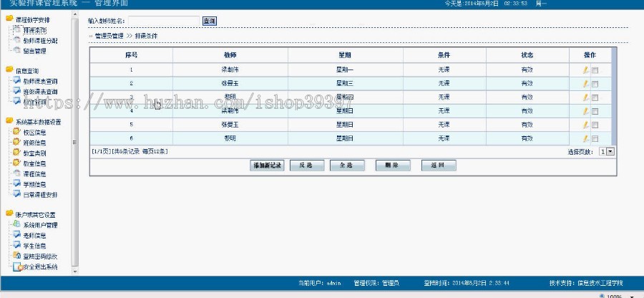This screenshot has width=644, height=298.
Task: Collapse the 信息查询 folder group
Action: pyautogui.click(x=9, y=70)
